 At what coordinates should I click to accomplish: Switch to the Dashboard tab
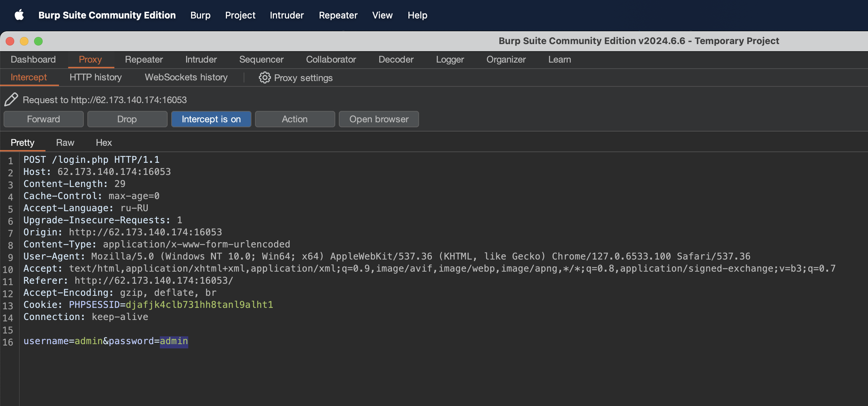click(x=33, y=59)
